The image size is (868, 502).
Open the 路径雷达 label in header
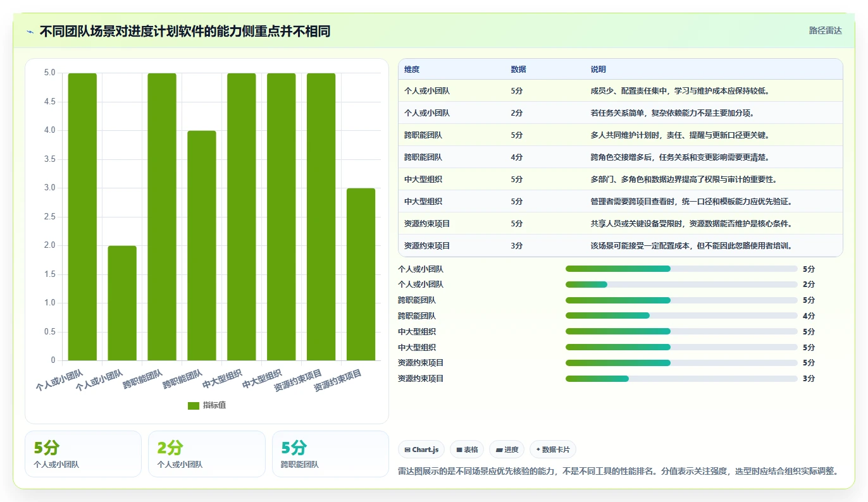click(825, 30)
